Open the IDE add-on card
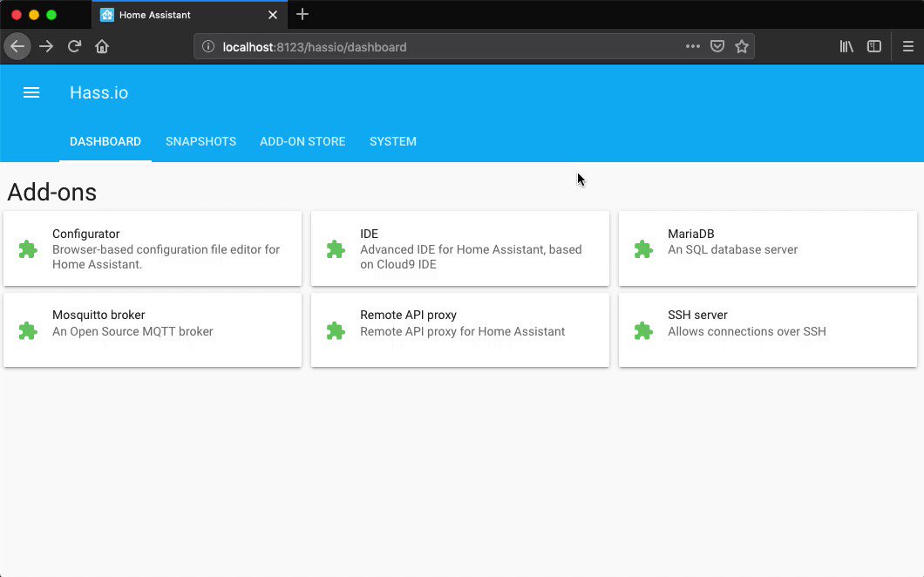 (x=460, y=248)
